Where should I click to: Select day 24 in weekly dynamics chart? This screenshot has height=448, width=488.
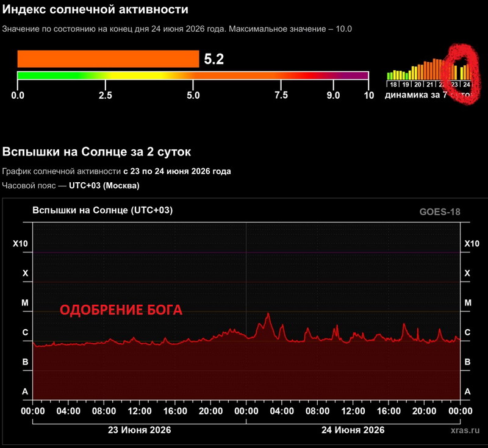[x=467, y=84]
